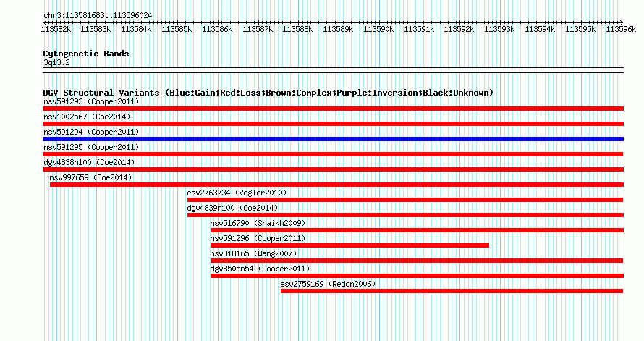Click the 113588k ruler label

coord(297,29)
